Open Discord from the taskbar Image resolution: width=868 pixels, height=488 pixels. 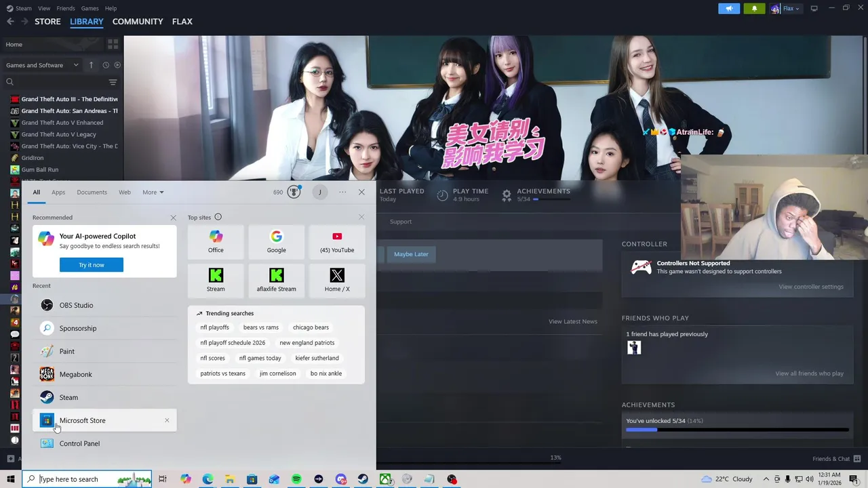click(x=341, y=479)
